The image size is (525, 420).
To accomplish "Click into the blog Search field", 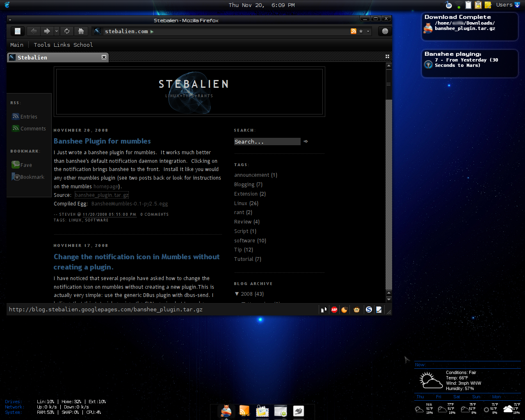I will click(267, 142).
